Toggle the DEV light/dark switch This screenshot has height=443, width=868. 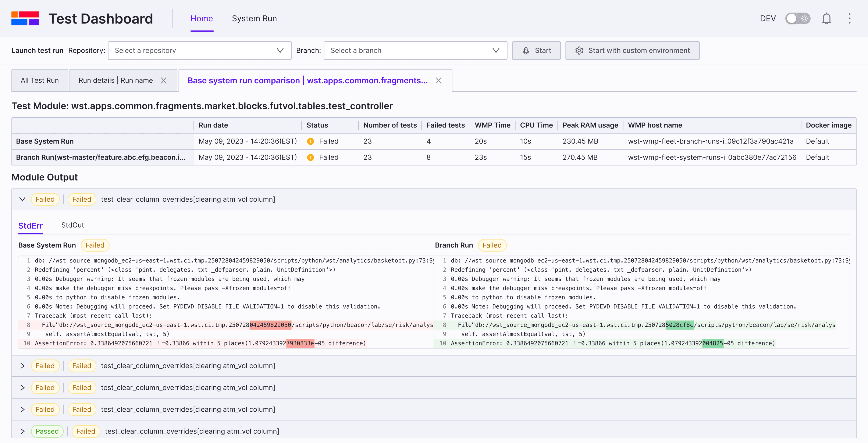798,18
